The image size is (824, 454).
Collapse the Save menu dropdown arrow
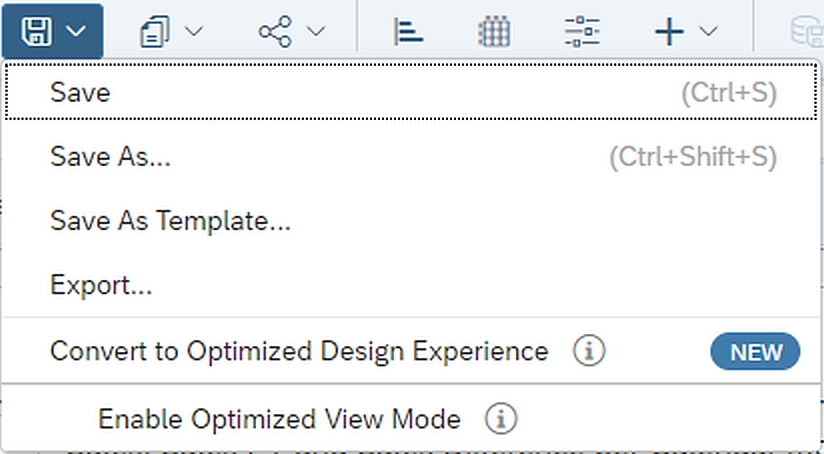[x=77, y=31]
